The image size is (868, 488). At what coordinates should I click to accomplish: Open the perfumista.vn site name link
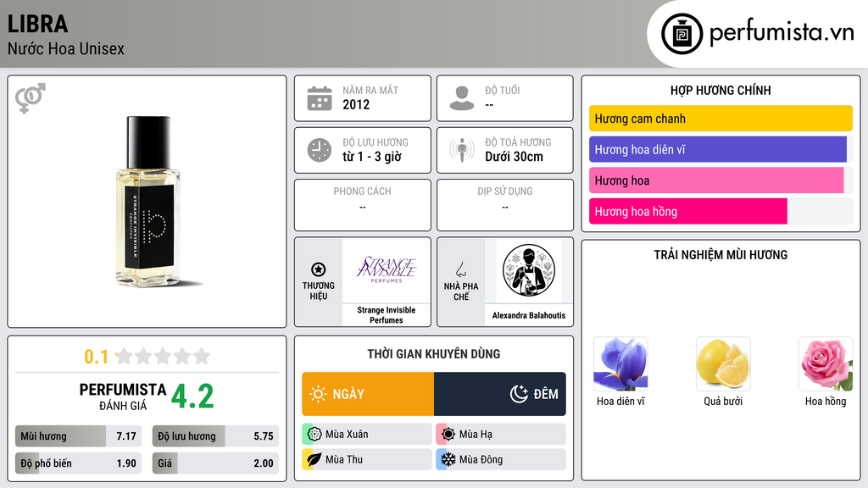782,33
